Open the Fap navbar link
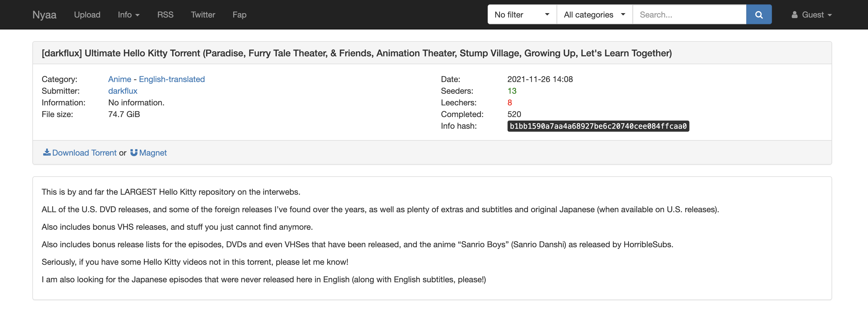Image resolution: width=868 pixels, height=310 pixels. (239, 15)
